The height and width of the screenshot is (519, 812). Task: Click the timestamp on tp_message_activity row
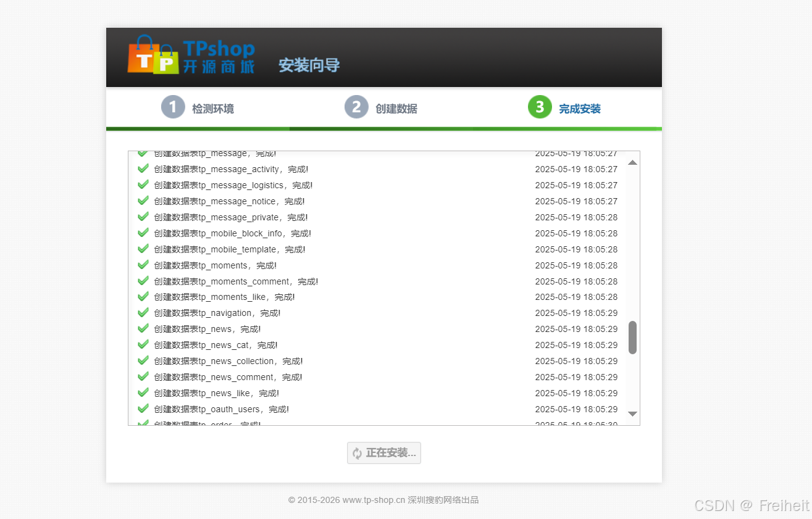click(576, 169)
